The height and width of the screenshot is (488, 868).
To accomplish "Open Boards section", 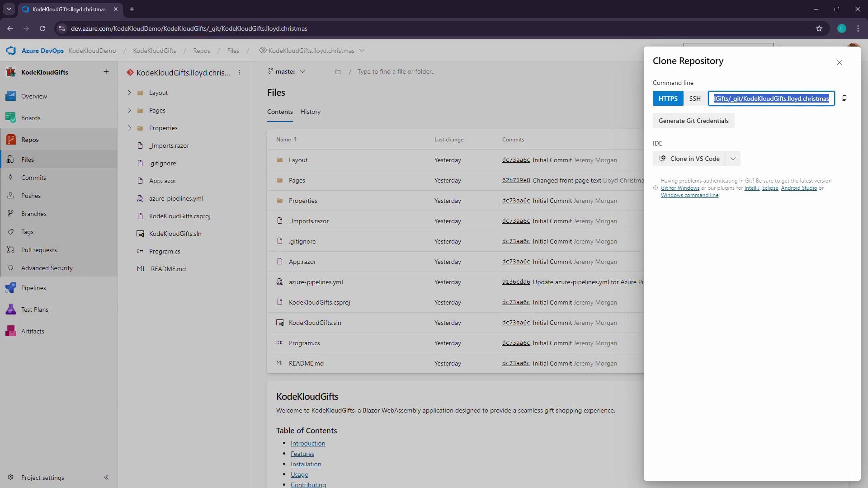I will click(31, 118).
